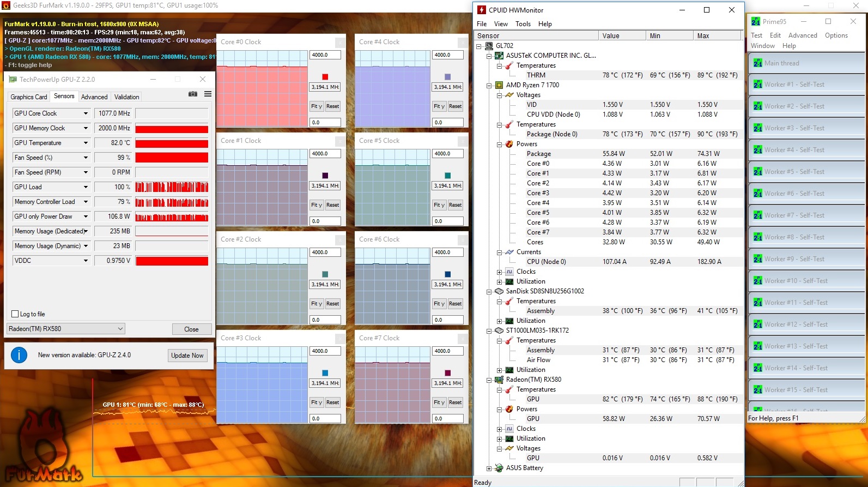Click the ASUS Battery icon in HWMonitor

click(x=499, y=468)
